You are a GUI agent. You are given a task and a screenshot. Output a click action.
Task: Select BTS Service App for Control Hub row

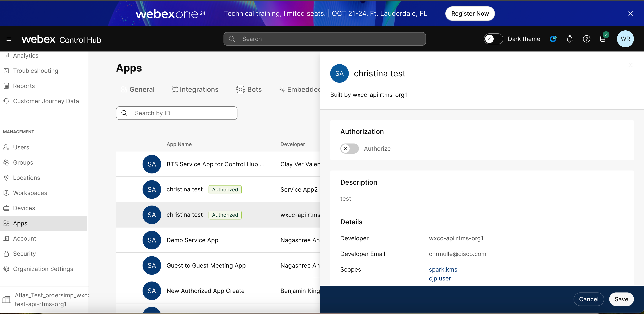218,164
